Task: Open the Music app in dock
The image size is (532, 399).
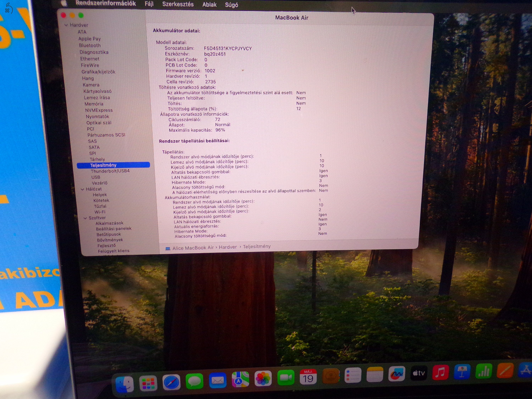Action: click(x=441, y=372)
